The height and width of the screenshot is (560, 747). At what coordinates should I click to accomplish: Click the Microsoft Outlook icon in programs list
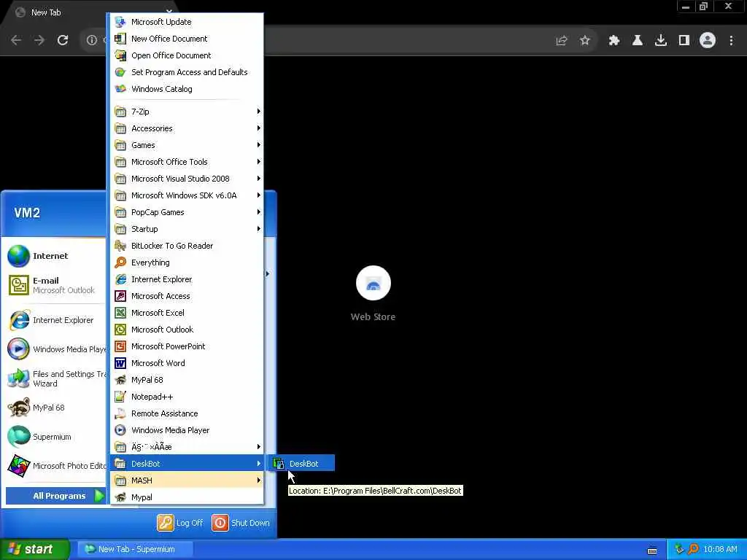click(120, 330)
